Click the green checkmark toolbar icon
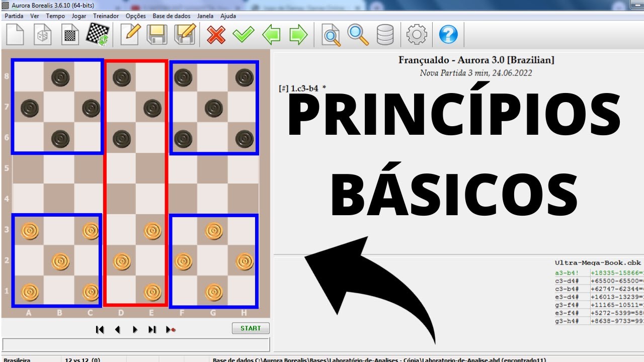Screen dimensions: 644x362 (244, 35)
